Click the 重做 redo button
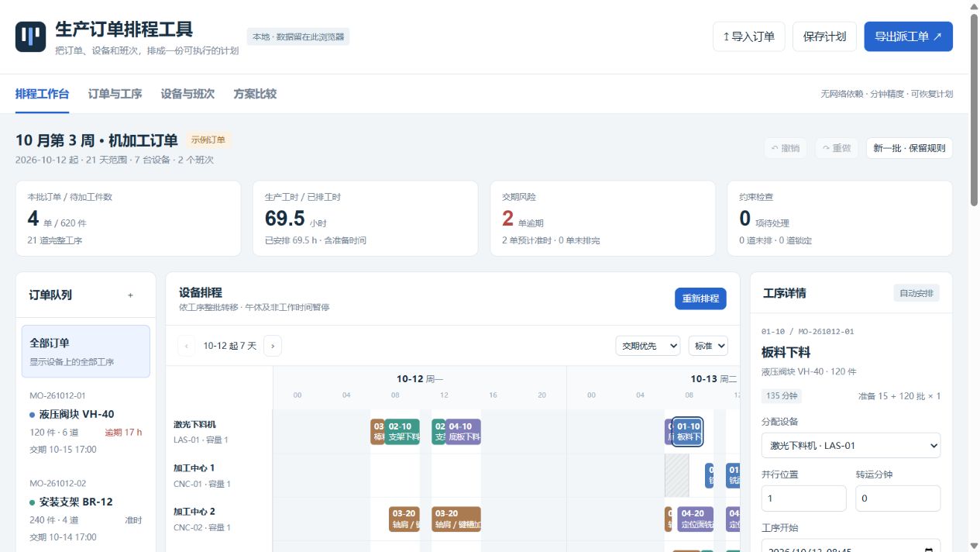 click(837, 148)
